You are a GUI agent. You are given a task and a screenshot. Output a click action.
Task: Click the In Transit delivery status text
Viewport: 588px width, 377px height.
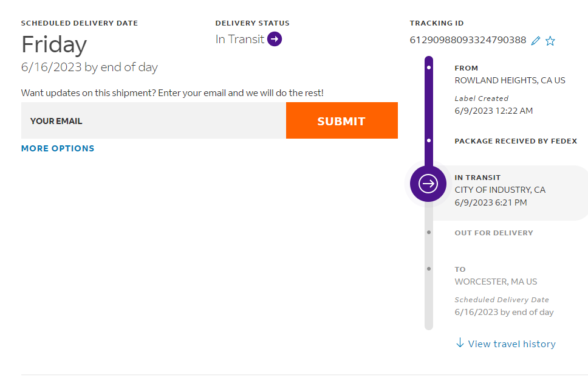click(240, 40)
